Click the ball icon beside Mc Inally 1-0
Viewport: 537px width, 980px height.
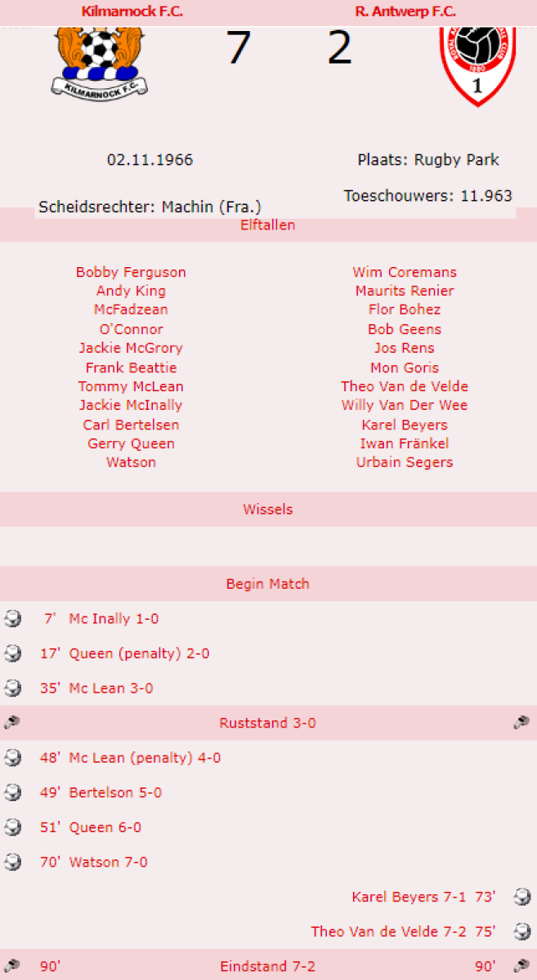point(12,618)
